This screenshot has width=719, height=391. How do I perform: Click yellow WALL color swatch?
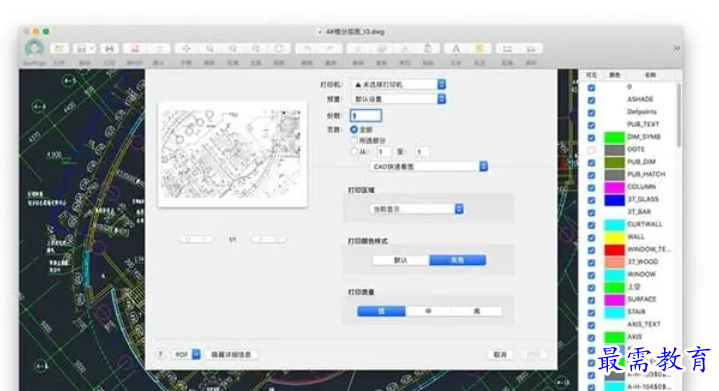tap(614, 237)
